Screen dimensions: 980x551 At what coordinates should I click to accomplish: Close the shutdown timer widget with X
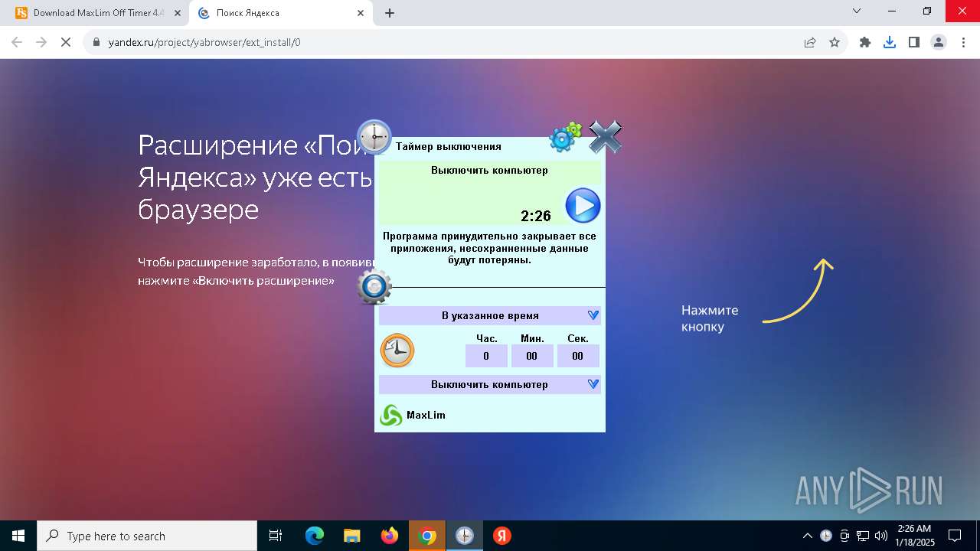pos(605,137)
